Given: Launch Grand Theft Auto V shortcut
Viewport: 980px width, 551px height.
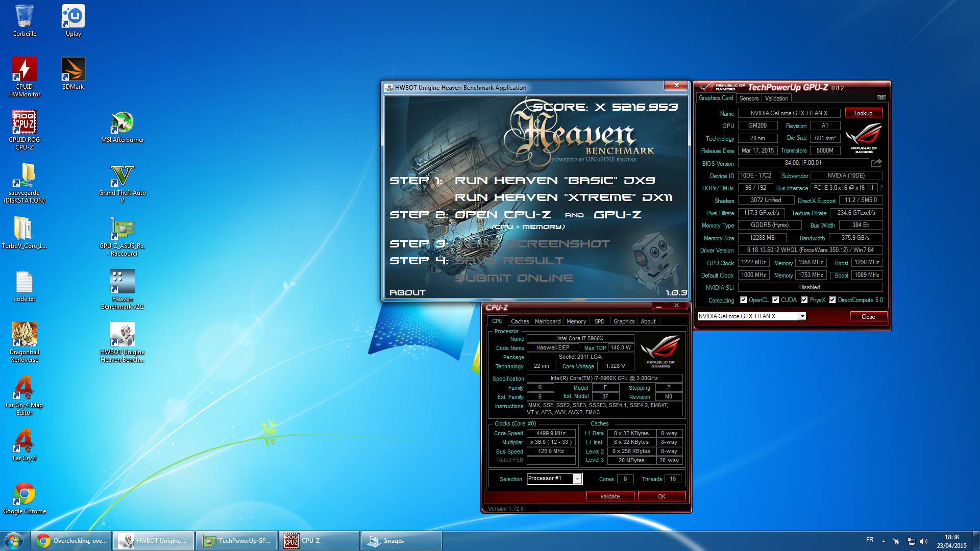Looking at the screenshot, I should click(122, 184).
